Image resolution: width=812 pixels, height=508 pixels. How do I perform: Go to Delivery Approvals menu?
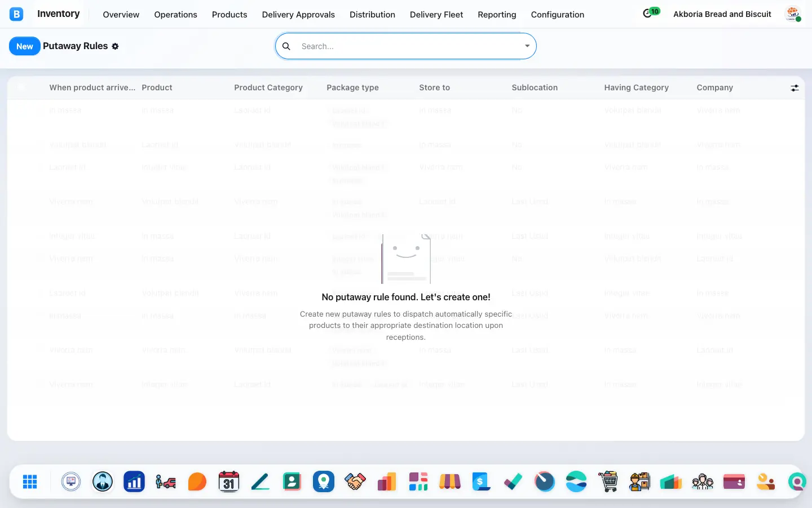(x=298, y=15)
